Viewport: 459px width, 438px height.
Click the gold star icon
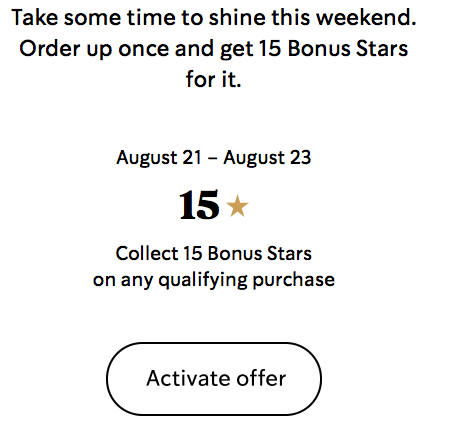click(237, 206)
